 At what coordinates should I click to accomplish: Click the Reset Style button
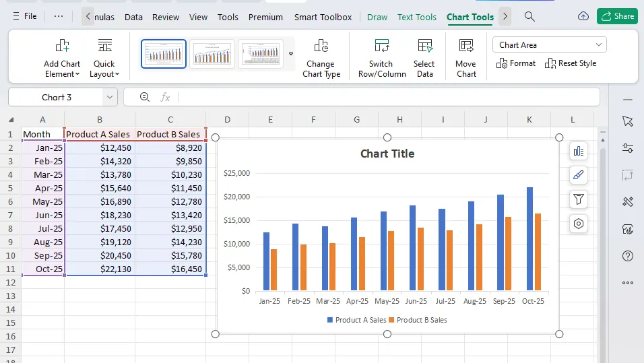(x=570, y=63)
